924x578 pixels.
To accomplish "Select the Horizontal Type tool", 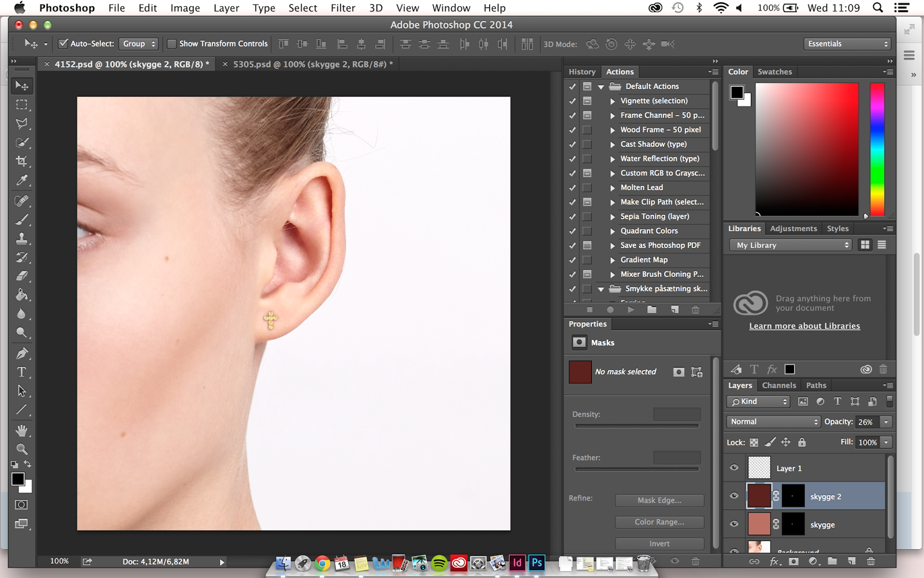I will click(21, 372).
